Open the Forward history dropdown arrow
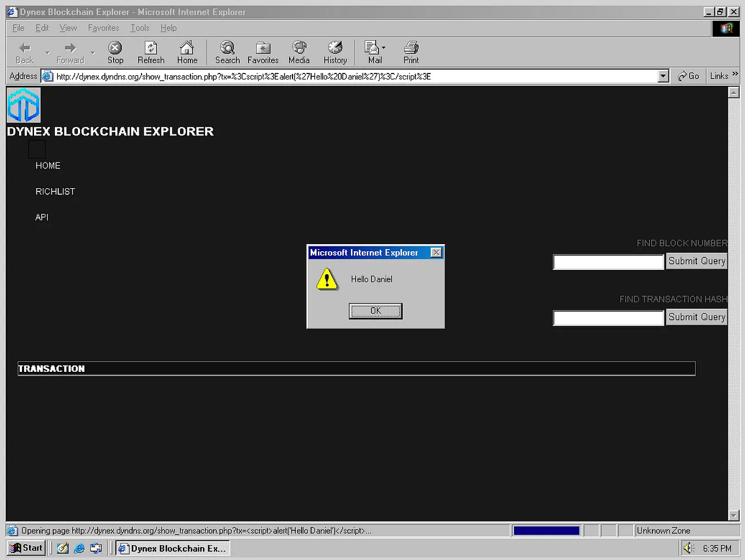The image size is (745, 560). (x=93, y=53)
